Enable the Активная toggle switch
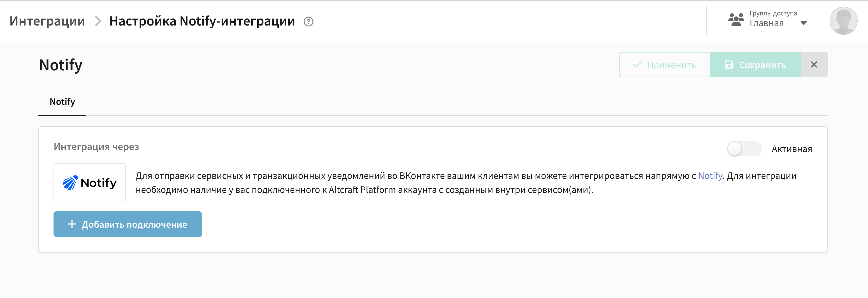The image size is (868, 298). [744, 149]
